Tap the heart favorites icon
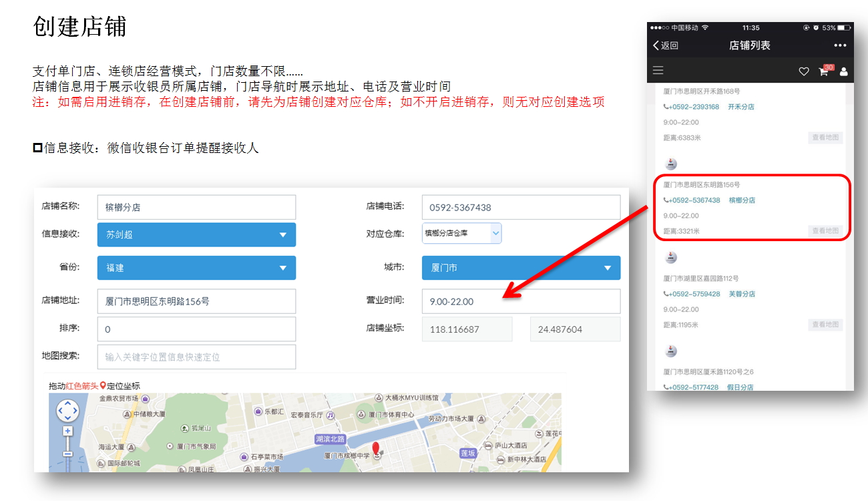The width and height of the screenshot is (868, 501). click(804, 71)
